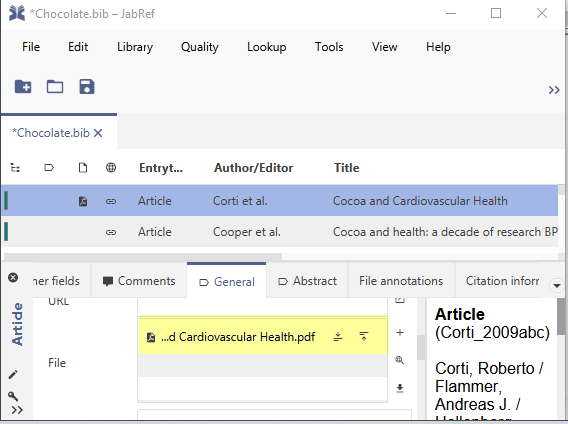
Task: Click the Open library folder icon
Action: [x=55, y=87]
